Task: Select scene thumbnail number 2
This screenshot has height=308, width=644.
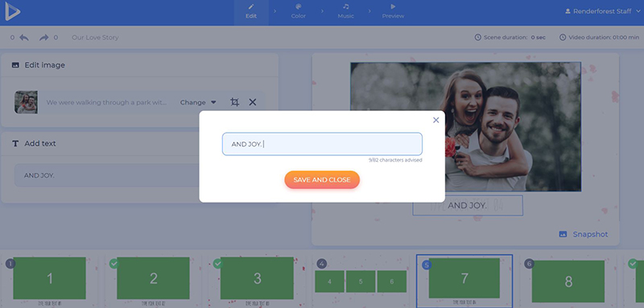Action: tap(153, 278)
